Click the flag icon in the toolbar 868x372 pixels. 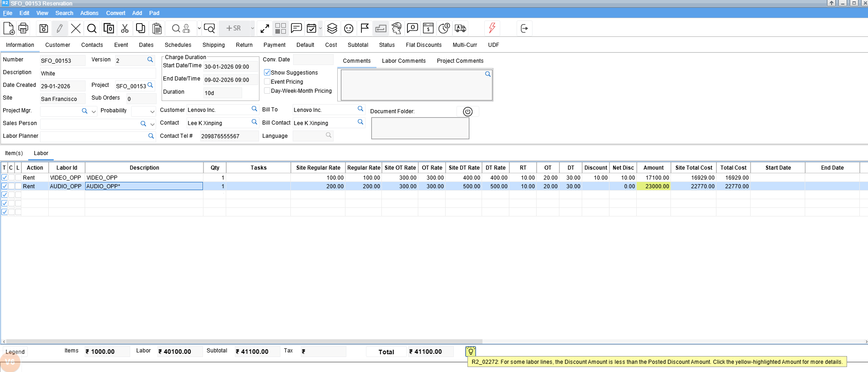365,28
